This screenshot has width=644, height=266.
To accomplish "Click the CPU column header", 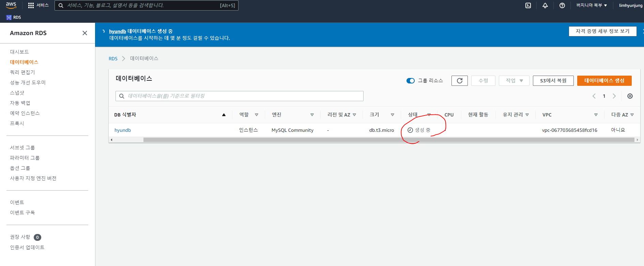I will coord(449,115).
